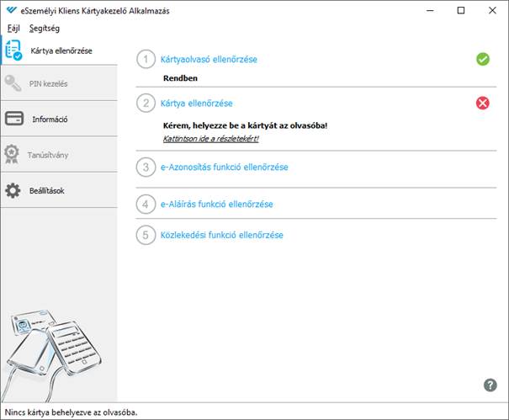Click the step 5 circle number
Image resolution: width=509 pixels, height=420 pixels.
coord(146,235)
